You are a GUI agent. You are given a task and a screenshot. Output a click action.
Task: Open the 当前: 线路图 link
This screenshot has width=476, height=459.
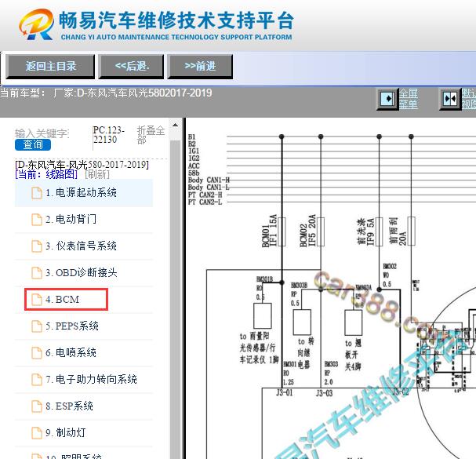coord(46,174)
